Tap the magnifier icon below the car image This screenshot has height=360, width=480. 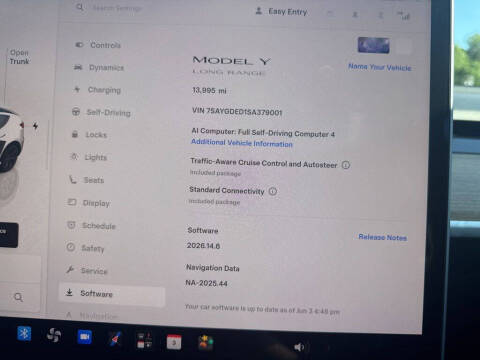pyautogui.click(x=19, y=297)
